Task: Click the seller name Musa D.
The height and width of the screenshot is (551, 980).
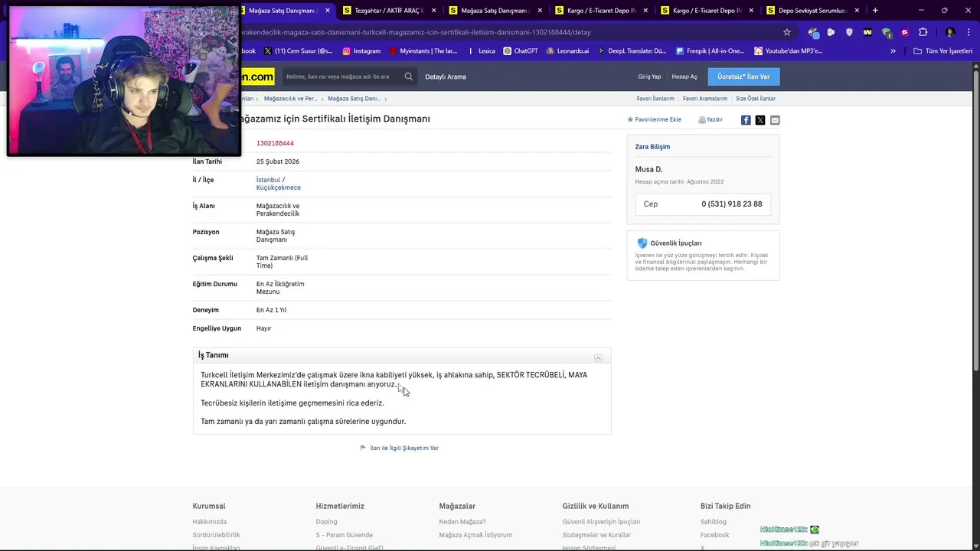Action: [x=648, y=169]
